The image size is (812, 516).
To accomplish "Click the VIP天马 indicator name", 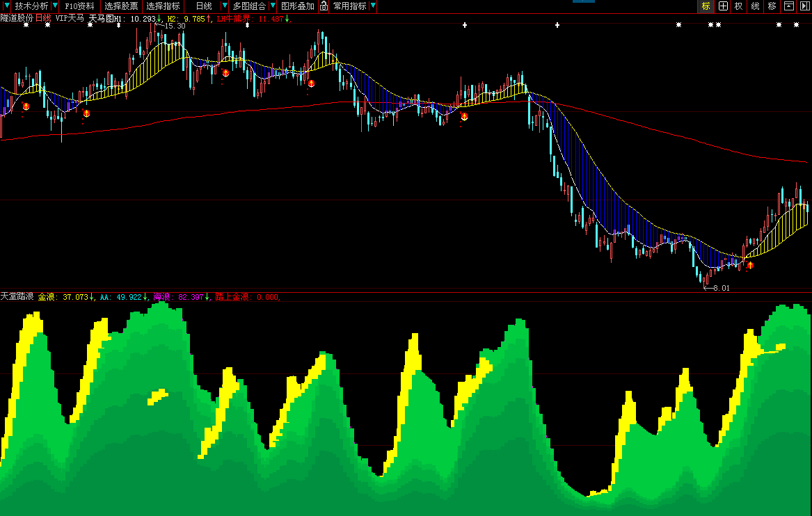I will pyautogui.click(x=70, y=18).
